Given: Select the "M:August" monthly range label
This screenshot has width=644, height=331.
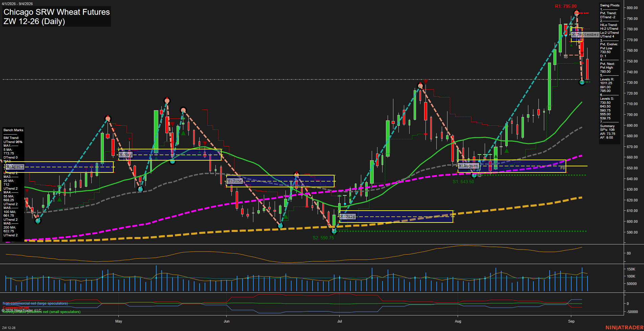Looking at the screenshot, I should click(x=468, y=166).
